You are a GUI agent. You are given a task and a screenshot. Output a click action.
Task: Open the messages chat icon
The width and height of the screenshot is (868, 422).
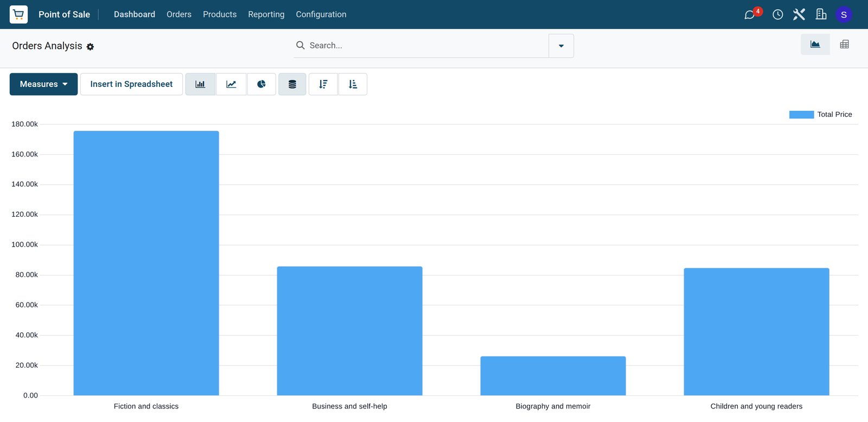pyautogui.click(x=750, y=15)
